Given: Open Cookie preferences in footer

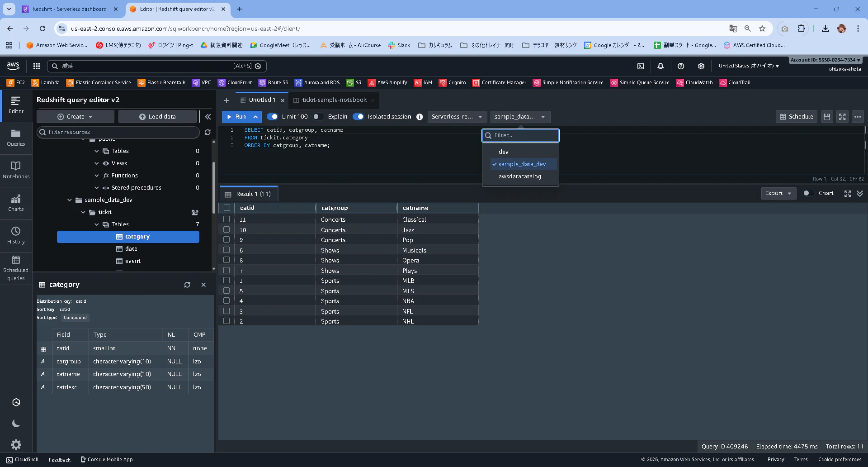Looking at the screenshot, I should click(x=840, y=460).
